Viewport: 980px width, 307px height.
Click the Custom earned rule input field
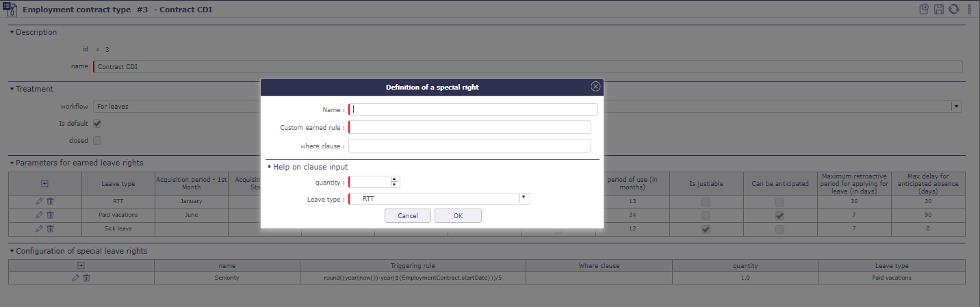pos(469,127)
